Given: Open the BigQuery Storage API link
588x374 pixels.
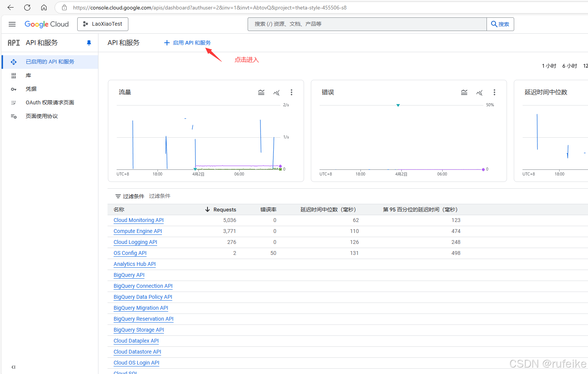Looking at the screenshot, I should tap(139, 330).
